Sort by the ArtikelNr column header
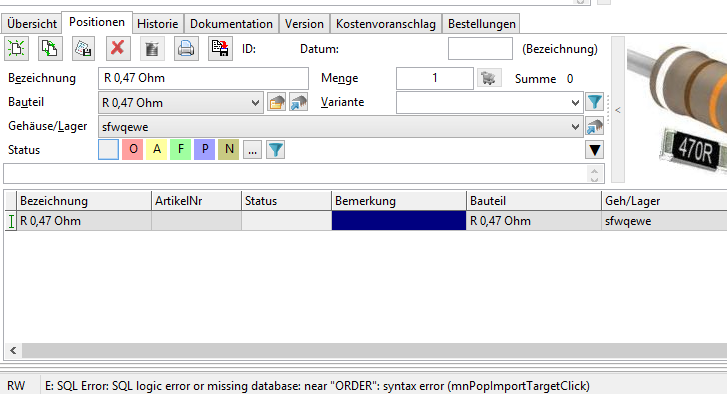The height and width of the screenshot is (394, 727). pyautogui.click(x=197, y=201)
